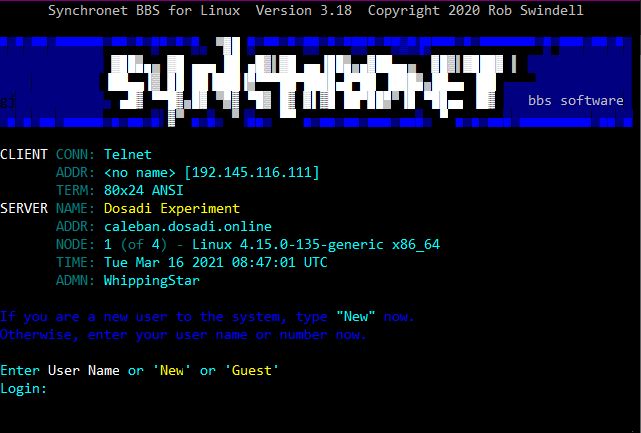Image resolution: width=641 pixels, height=433 pixels.
Task: Click connection type value 'Telnet'
Action: coord(128,155)
